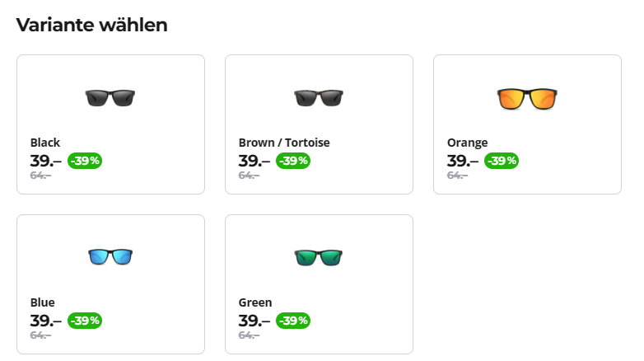
Task: Click the green lens sunglasses image
Action: [x=319, y=258]
